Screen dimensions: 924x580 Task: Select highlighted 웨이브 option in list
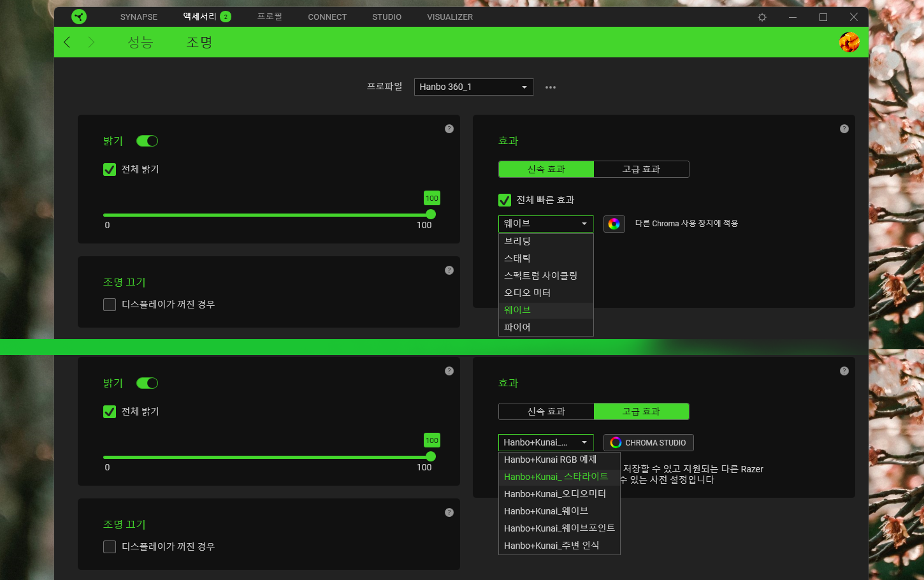tap(546, 310)
